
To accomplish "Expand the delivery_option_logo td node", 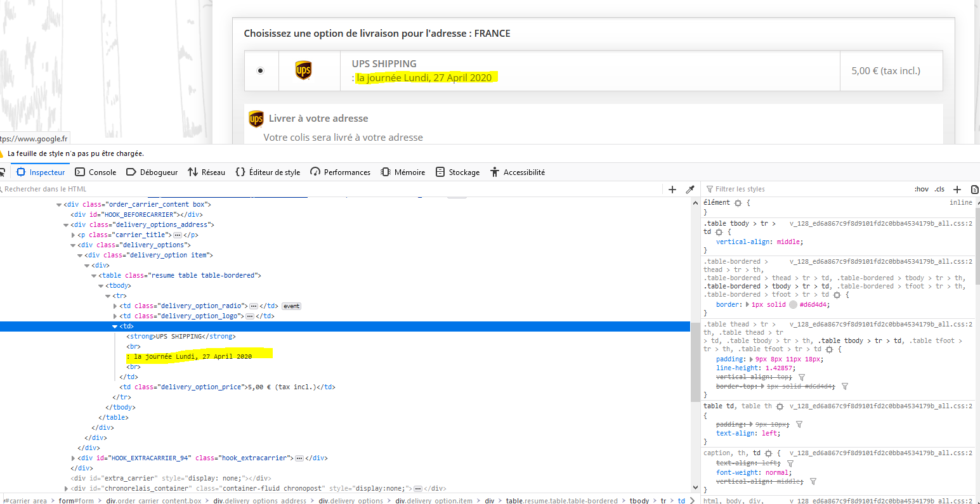I will 115,316.
